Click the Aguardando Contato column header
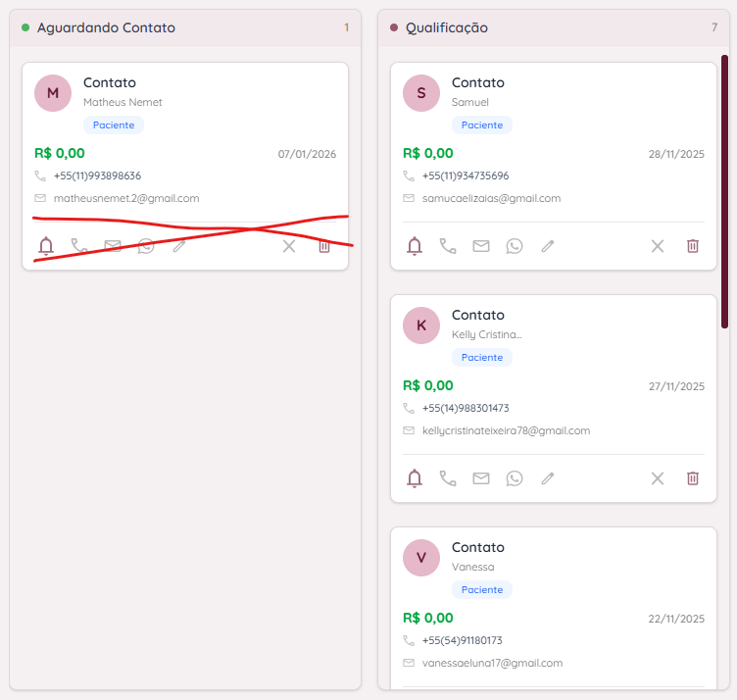 106,27
